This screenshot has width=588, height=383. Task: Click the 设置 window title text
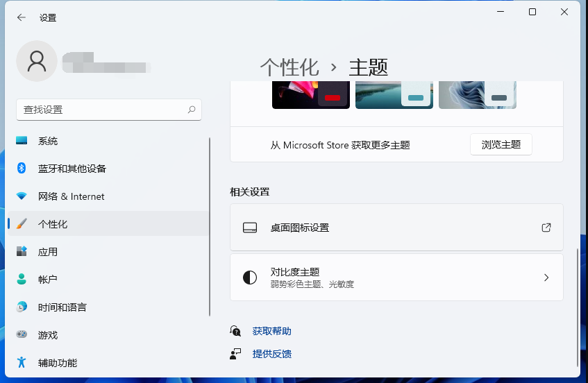pos(48,17)
